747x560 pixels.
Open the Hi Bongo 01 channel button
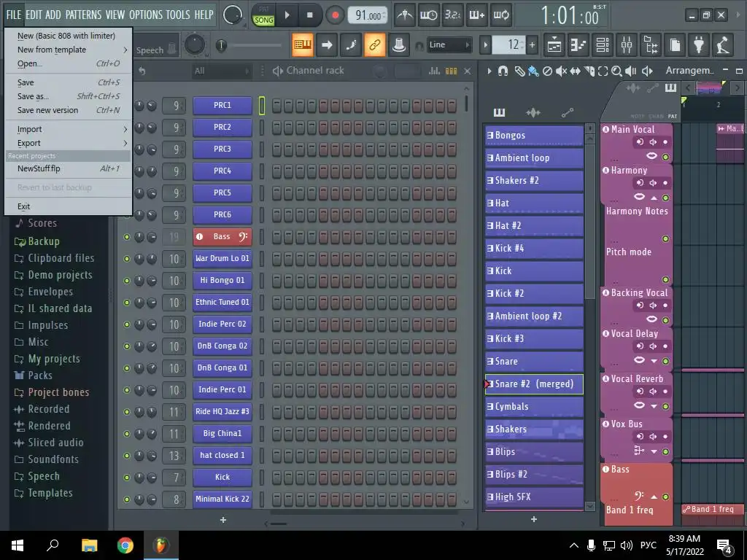coord(222,281)
